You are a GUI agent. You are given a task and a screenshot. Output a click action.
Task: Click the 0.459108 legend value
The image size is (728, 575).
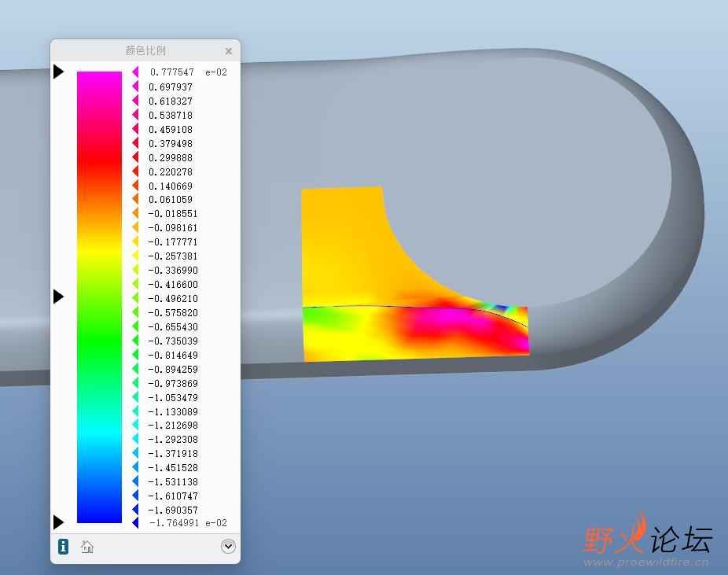pyautogui.click(x=171, y=130)
